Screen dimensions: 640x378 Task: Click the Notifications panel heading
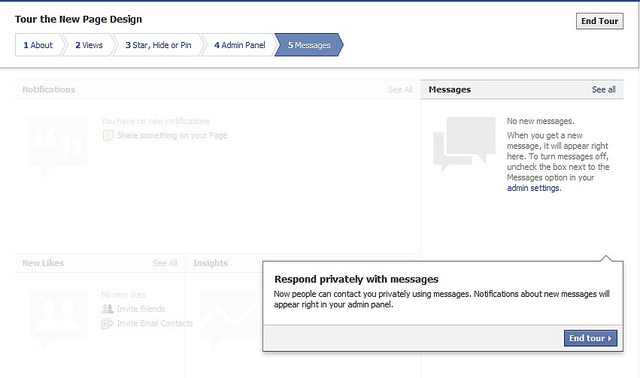[49, 89]
